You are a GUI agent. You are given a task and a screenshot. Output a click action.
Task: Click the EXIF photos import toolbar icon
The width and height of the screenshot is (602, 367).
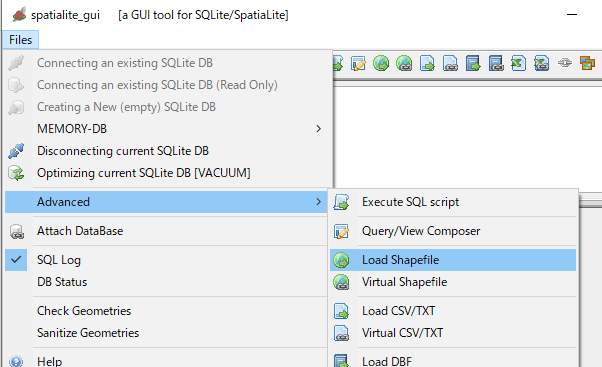(587, 63)
